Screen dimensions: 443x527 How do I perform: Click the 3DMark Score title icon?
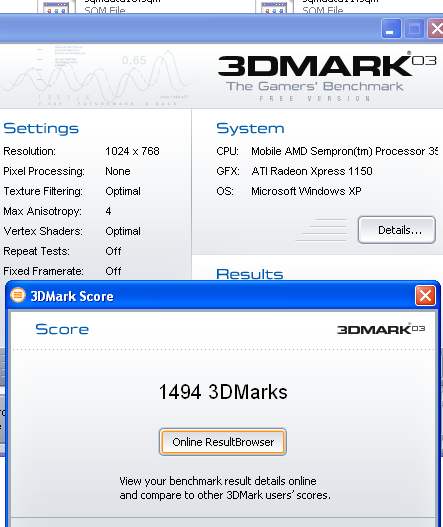tap(18, 295)
